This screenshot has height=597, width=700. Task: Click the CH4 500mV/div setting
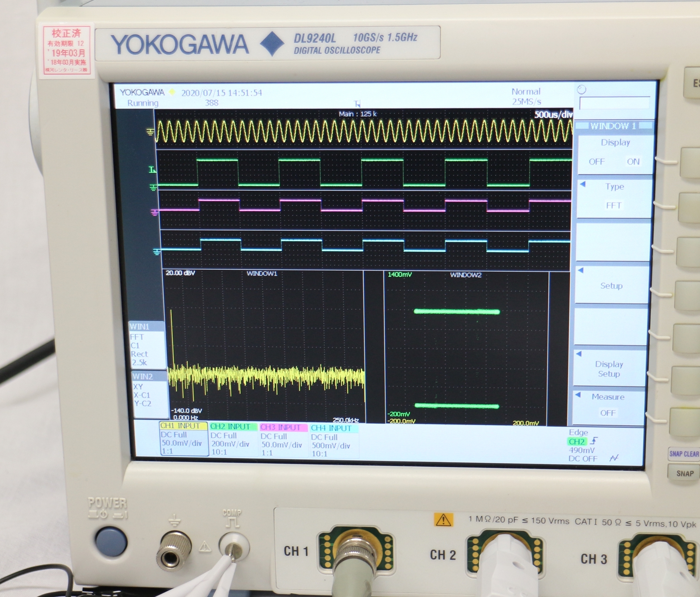[331, 446]
